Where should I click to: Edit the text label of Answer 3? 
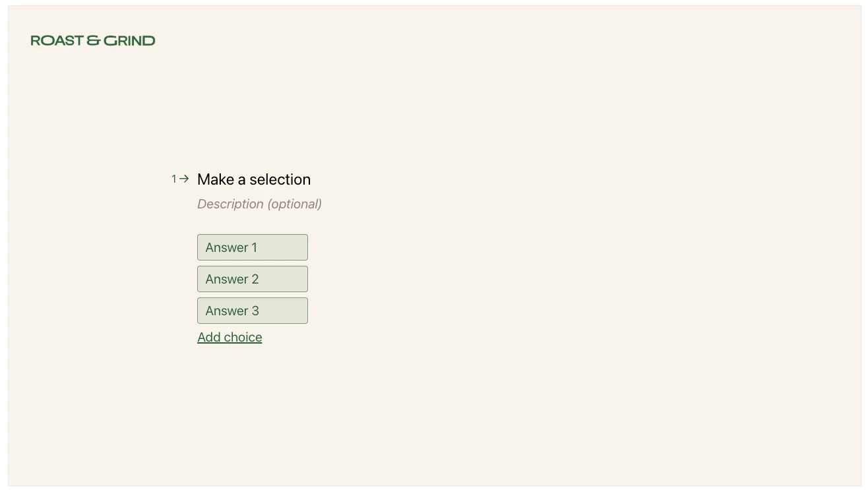[232, 311]
